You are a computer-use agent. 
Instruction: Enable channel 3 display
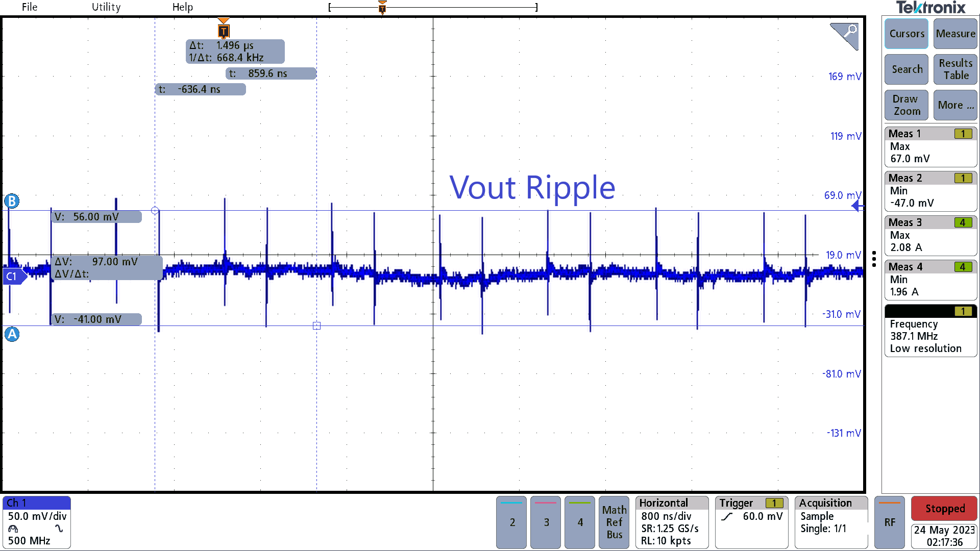coord(545,522)
